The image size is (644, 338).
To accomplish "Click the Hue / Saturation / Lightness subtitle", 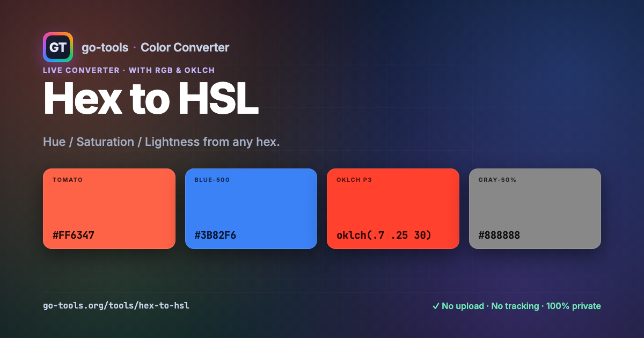I will coord(162,142).
